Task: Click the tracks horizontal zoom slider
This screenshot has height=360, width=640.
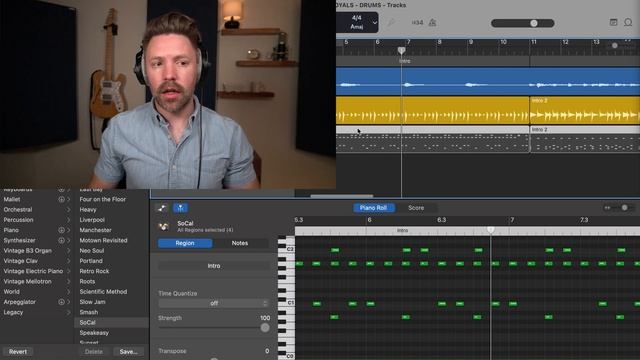Action: 614,45
